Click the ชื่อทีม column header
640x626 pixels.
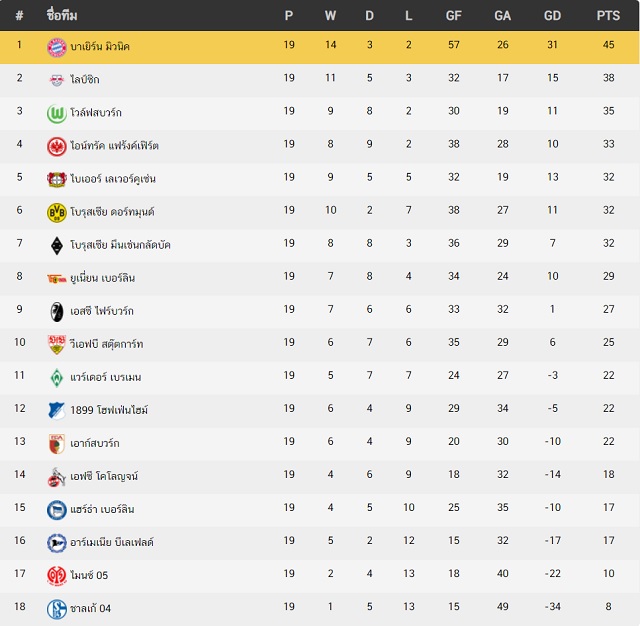(x=62, y=15)
